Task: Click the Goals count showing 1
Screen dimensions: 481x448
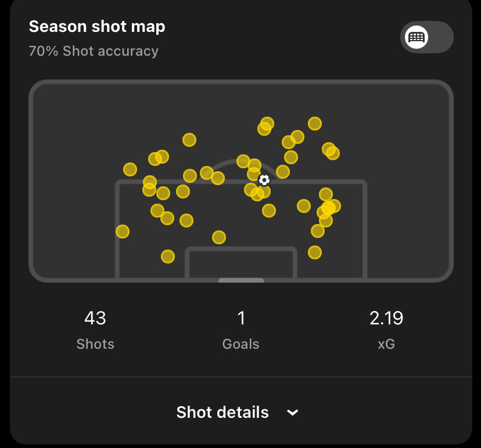Action: pyautogui.click(x=241, y=318)
